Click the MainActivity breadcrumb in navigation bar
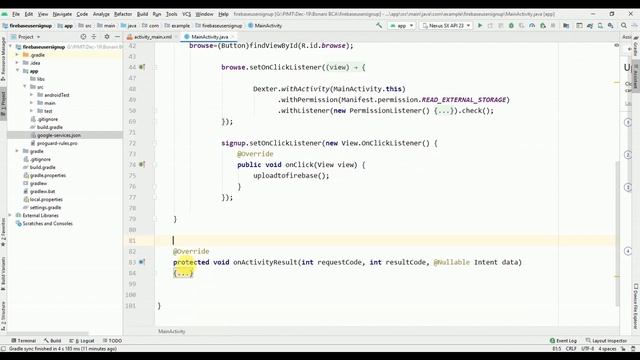 pyautogui.click(x=265, y=25)
